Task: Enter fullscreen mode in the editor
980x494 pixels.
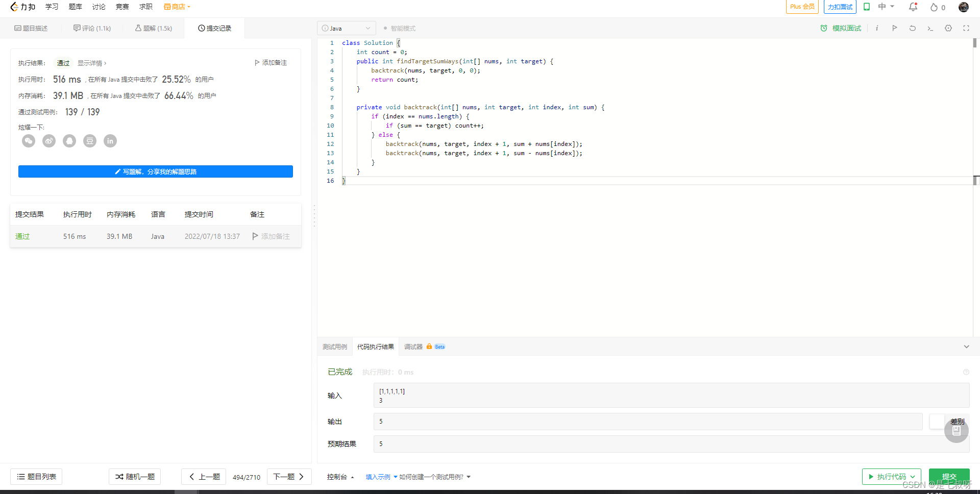Action: coord(966,28)
